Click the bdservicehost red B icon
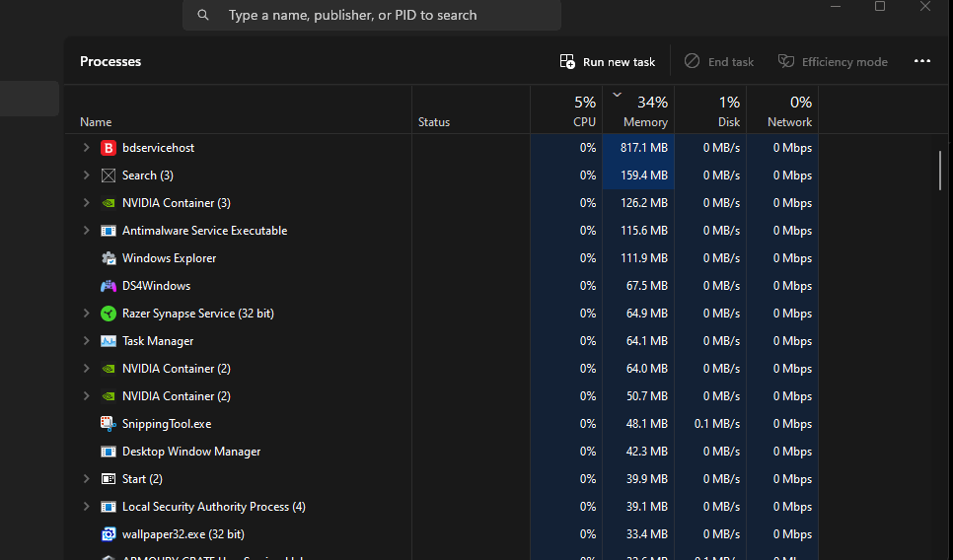 [109, 148]
